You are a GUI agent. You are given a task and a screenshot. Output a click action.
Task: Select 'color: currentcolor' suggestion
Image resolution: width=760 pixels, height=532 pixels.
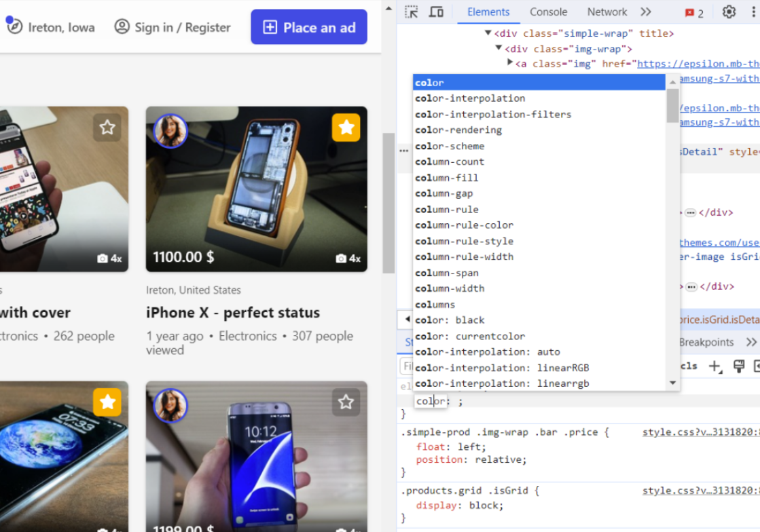(x=539, y=336)
